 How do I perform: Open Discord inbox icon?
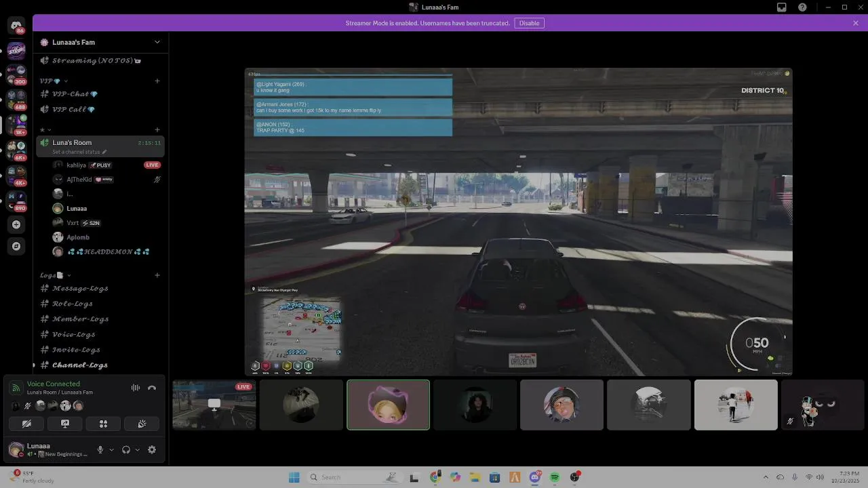[x=782, y=7]
